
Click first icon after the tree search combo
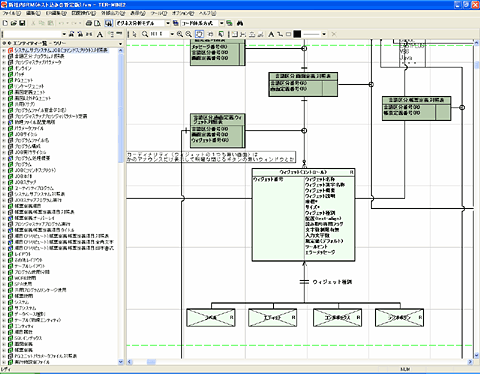click(71, 34)
